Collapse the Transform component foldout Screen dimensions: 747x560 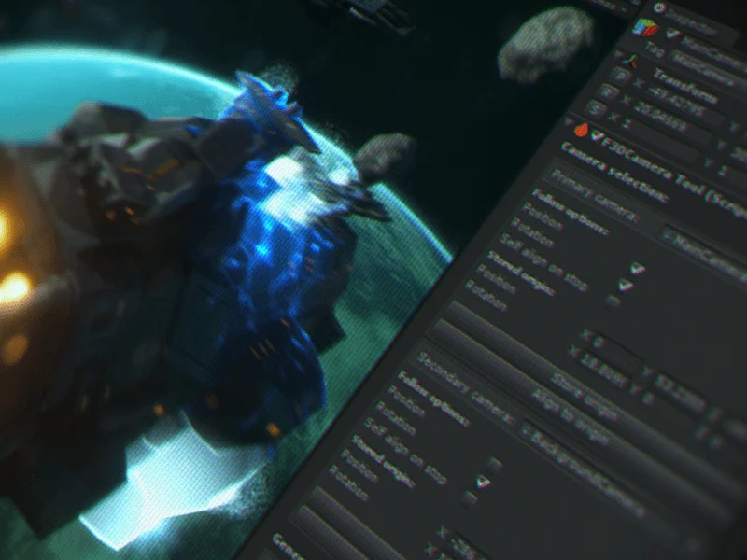tap(618, 56)
